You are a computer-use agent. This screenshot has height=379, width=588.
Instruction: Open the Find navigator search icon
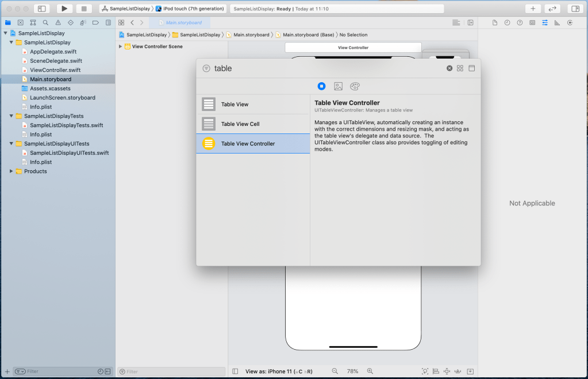(x=45, y=22)
